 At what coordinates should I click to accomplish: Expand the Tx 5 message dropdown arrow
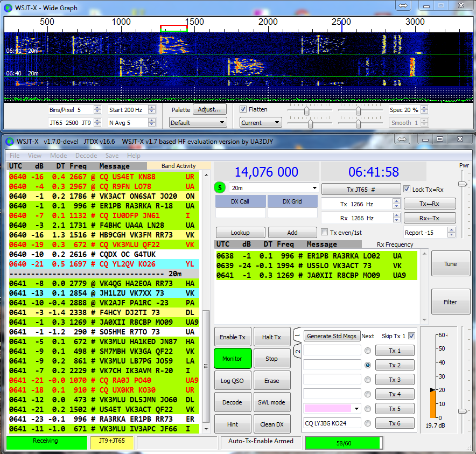coord(356,409)
